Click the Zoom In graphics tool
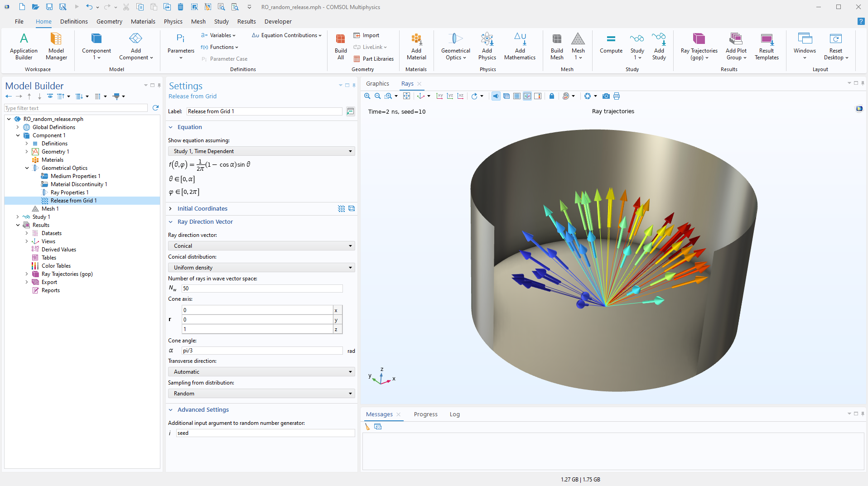The image size is (868, 486). point(367,96)
